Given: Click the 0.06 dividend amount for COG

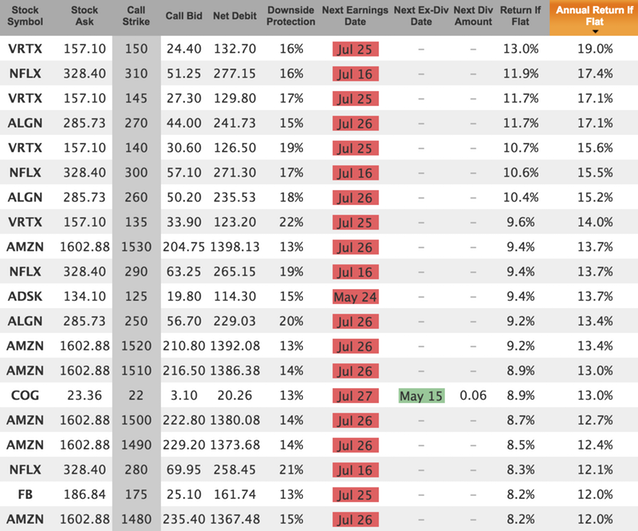Looking at the screenshot, I should (473, 396).
